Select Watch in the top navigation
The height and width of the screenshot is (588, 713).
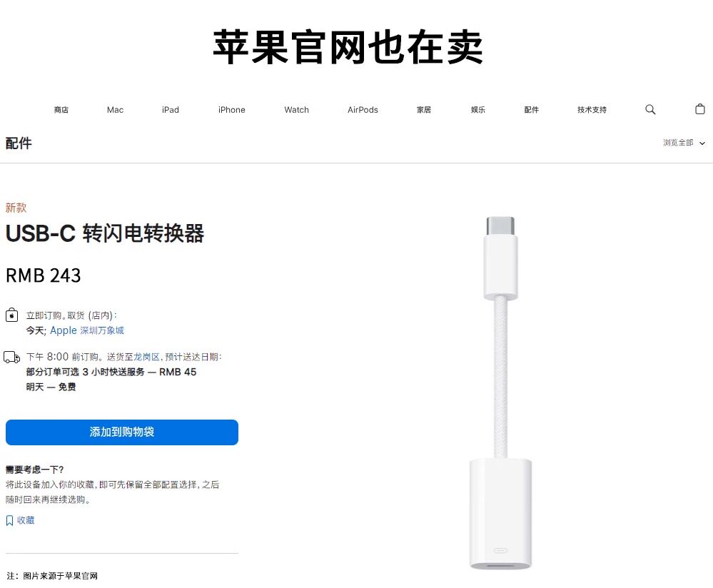(x=296, y=110)
